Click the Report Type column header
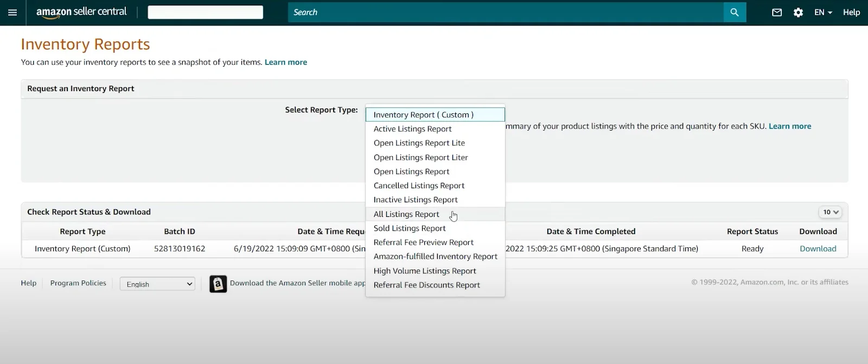This screenshot has width=868, height=364. [82, 232]
